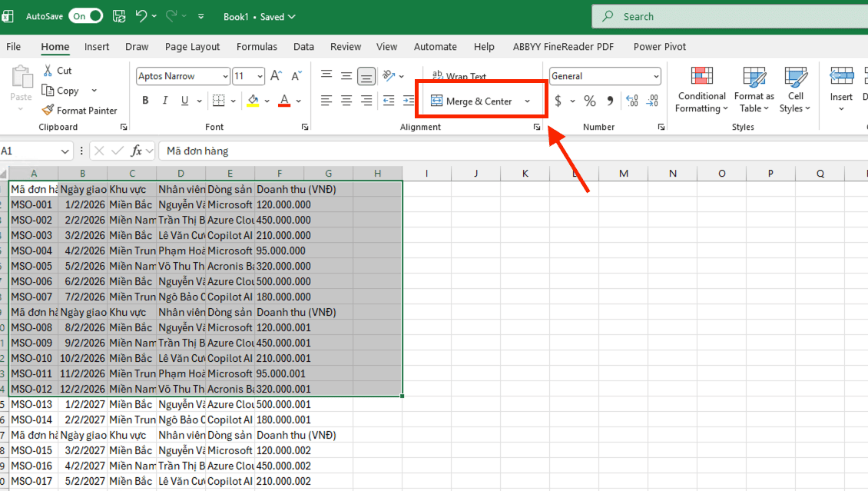Click the Increase Decimal icon

pyautogui.click(x=632, y=101)
